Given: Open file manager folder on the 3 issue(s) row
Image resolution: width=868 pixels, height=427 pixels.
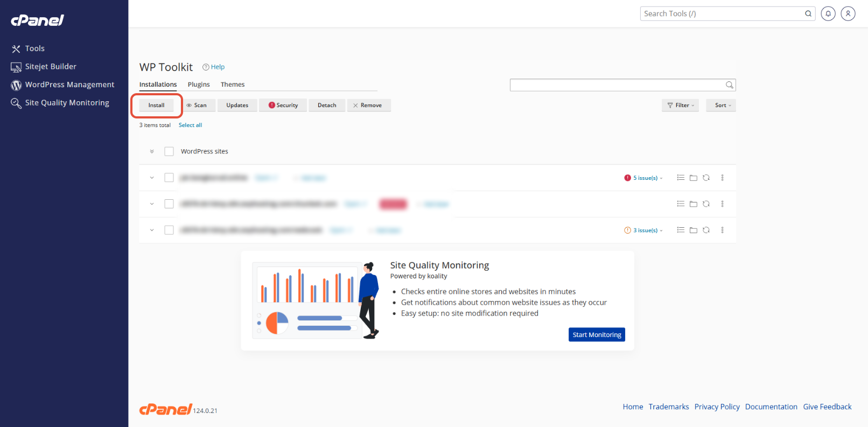Looking at the screenshot, I should tap(694, 230).
